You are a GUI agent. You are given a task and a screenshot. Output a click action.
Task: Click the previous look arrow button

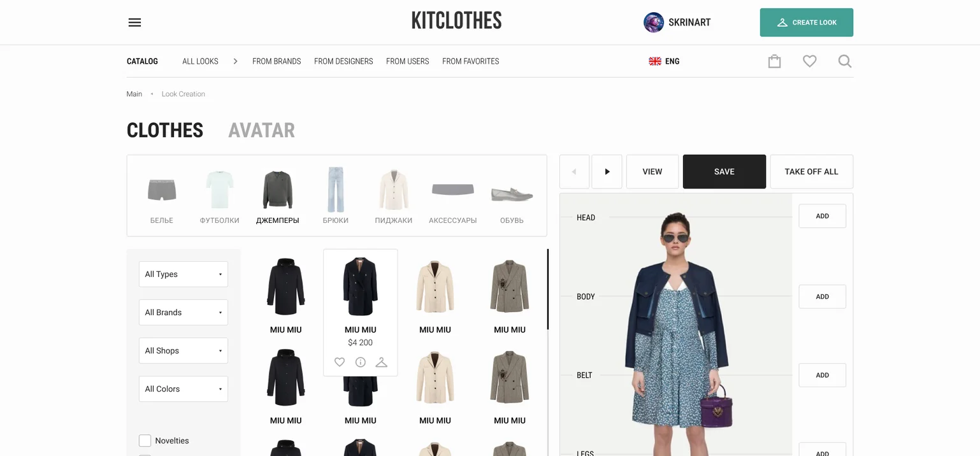tap(574, 171)
